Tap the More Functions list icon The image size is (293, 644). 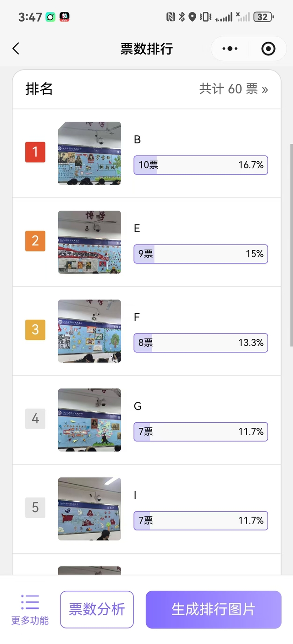coord(30,602)
